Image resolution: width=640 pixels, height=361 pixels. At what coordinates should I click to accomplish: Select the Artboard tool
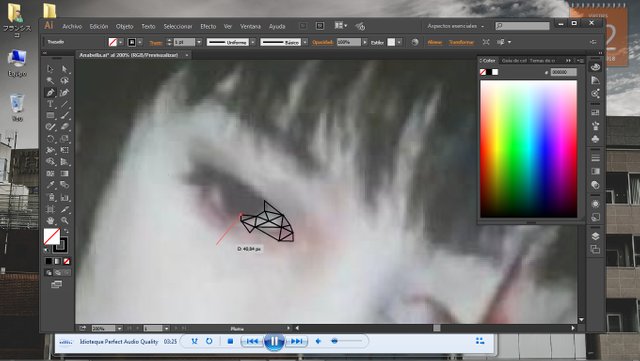coord(50,209)
